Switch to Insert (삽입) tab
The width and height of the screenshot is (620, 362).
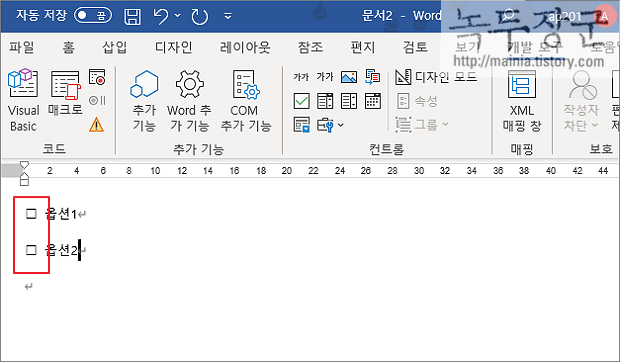(115, 47)
